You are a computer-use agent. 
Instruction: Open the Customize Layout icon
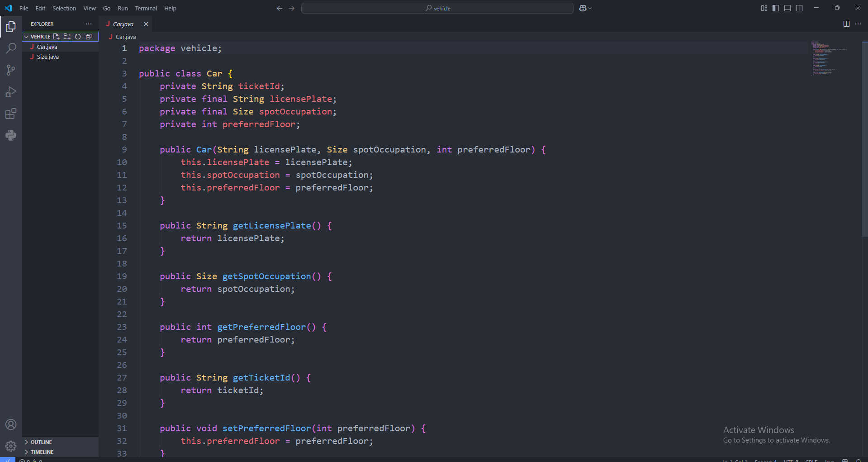tap(764, 8)
